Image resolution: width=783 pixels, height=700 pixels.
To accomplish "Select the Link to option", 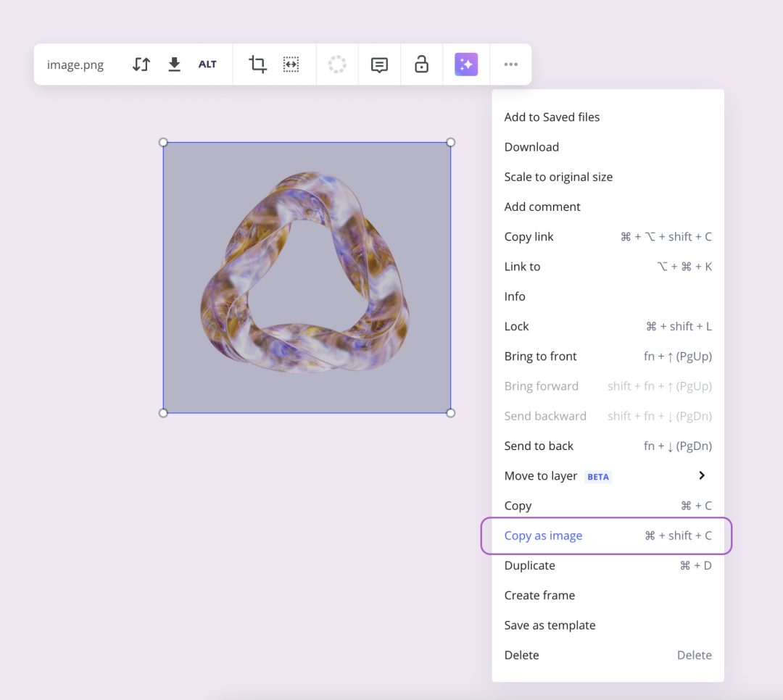I will pos(608,267).
